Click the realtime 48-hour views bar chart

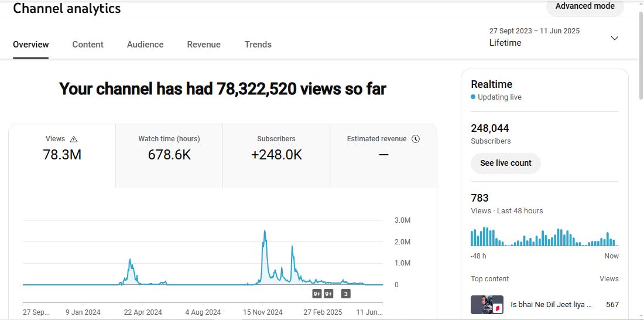coord(544,237)
